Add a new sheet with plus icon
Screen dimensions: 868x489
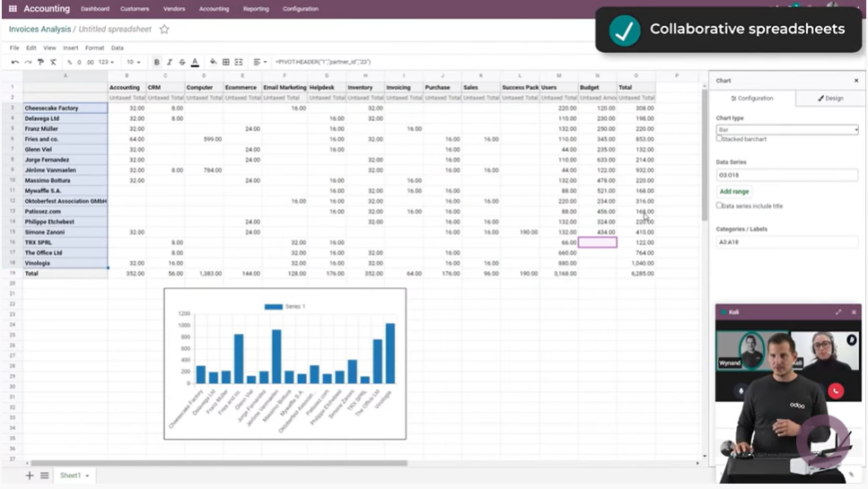click(x=30, y=476)
